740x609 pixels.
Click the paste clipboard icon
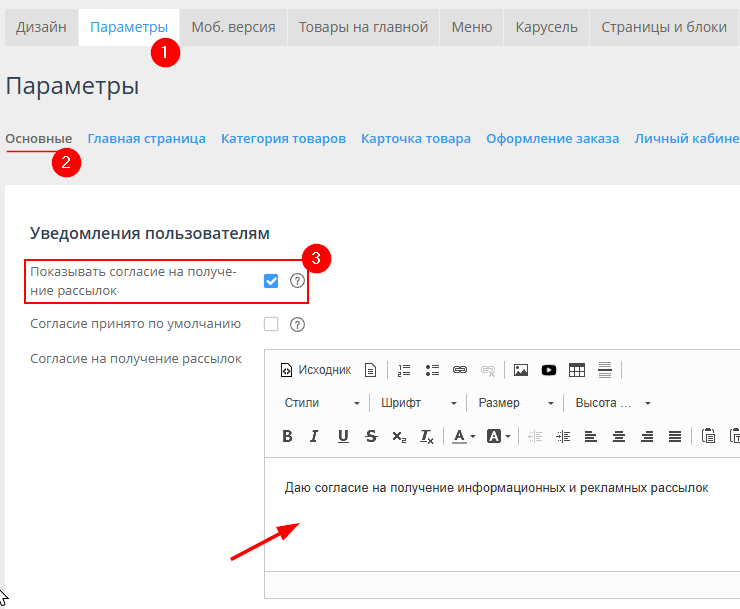(x=708, y=436)
